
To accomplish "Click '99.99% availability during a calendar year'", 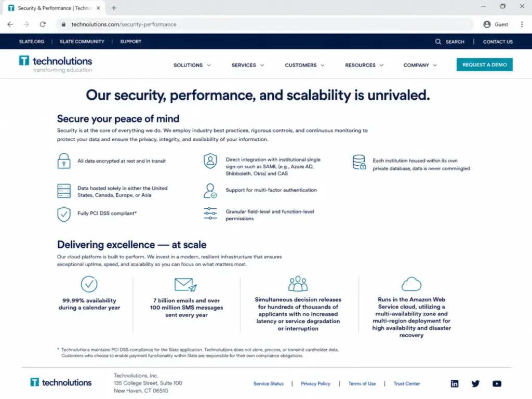I will [x=89, y=304].
